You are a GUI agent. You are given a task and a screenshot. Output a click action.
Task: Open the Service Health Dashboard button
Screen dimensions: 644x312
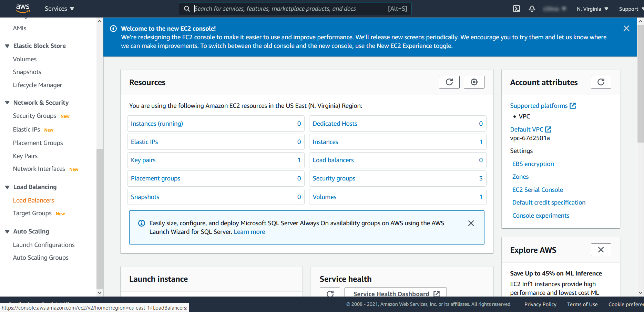click(396, 293)
